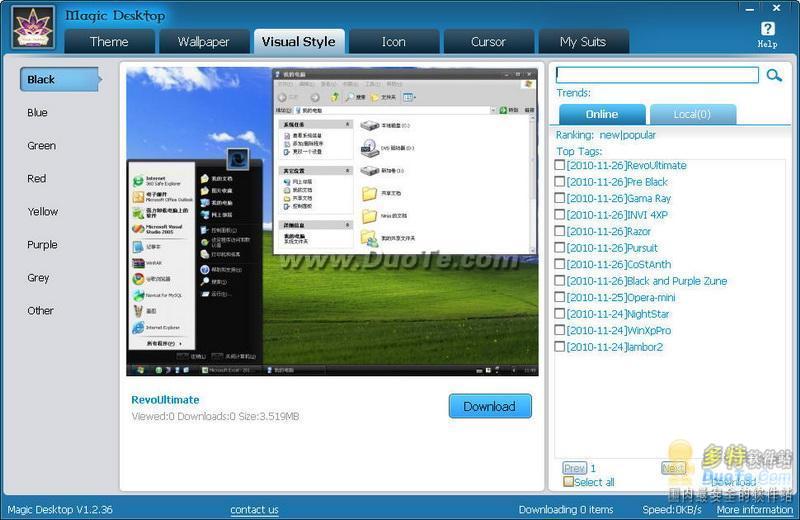
Task: Open the Cursor tab
Action: pyautogui.click(x=488, y=41)
